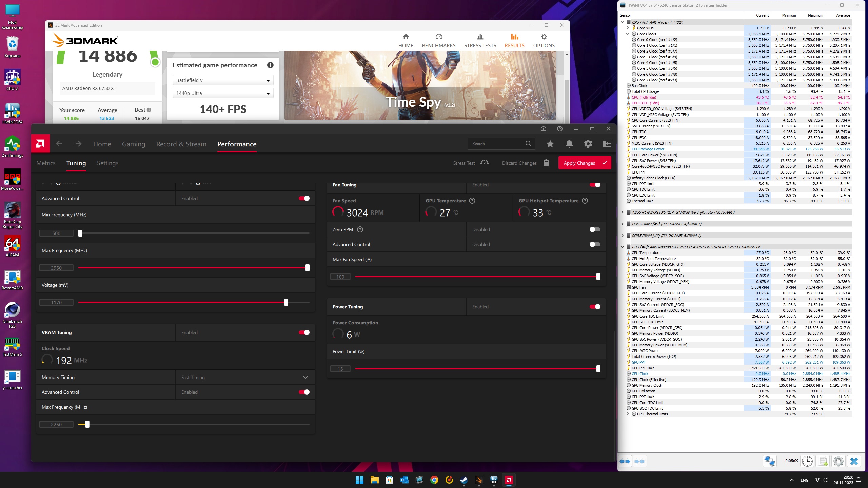The width and height of the screenshot is (868, 488).
Task: Enable the Zero RPM toggle
Action: 595,229
